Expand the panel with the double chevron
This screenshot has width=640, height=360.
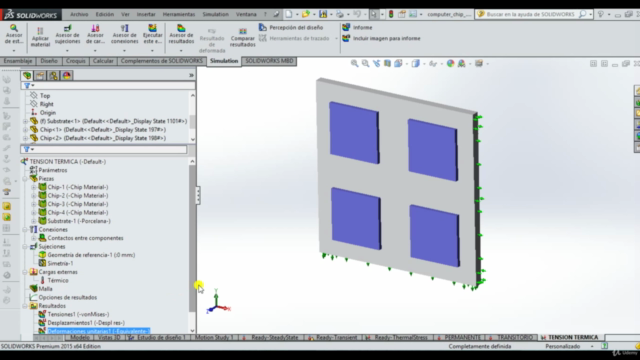(191, 75)
